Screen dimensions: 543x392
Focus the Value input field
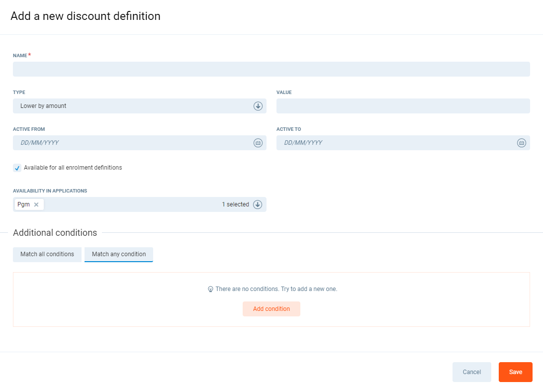click(x=403, y=106)
